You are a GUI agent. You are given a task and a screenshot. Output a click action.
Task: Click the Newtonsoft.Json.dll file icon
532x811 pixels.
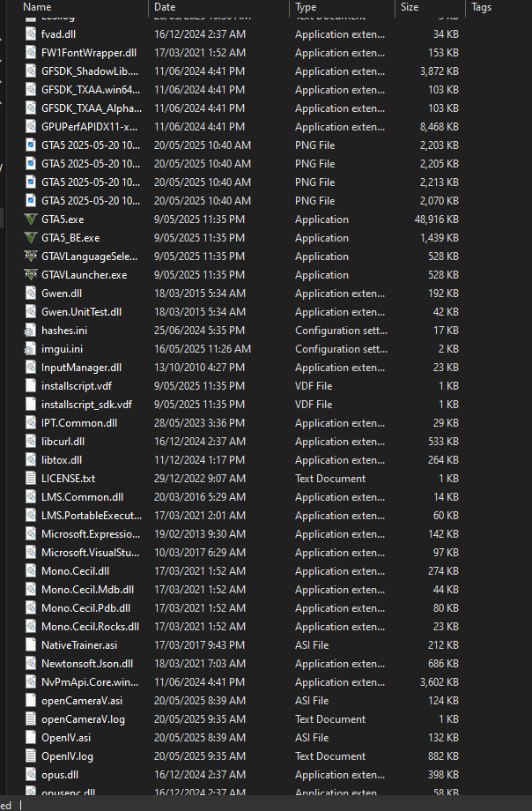coord(31,664)
